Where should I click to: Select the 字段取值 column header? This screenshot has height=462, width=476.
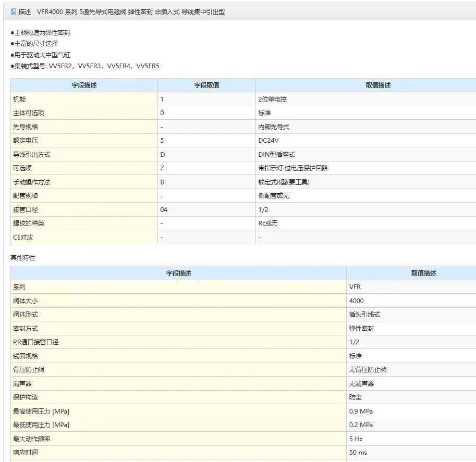pos(207,85)
